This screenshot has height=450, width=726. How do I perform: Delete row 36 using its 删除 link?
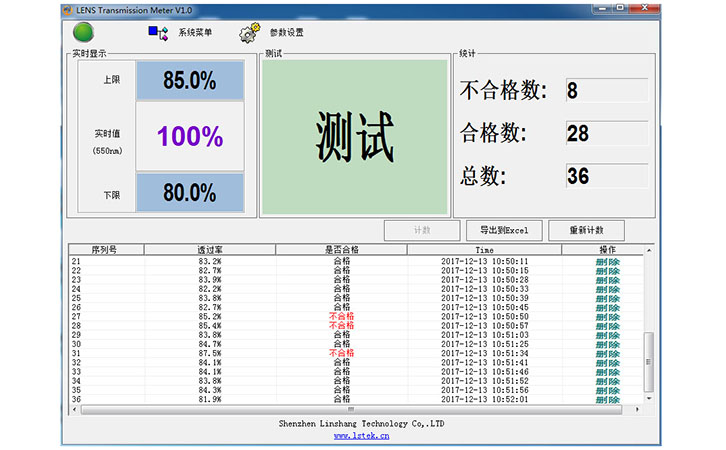[x=607, y=399]
